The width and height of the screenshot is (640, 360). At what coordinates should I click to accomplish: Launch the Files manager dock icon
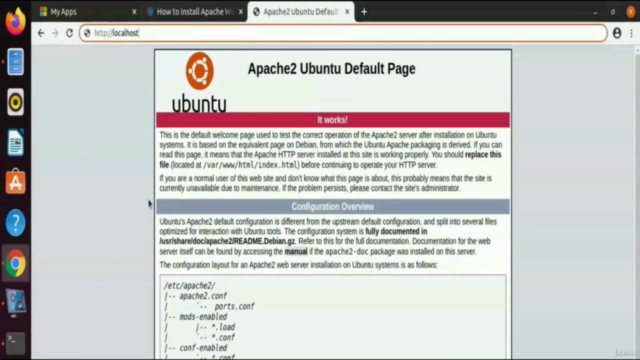(x=15, y=62)
